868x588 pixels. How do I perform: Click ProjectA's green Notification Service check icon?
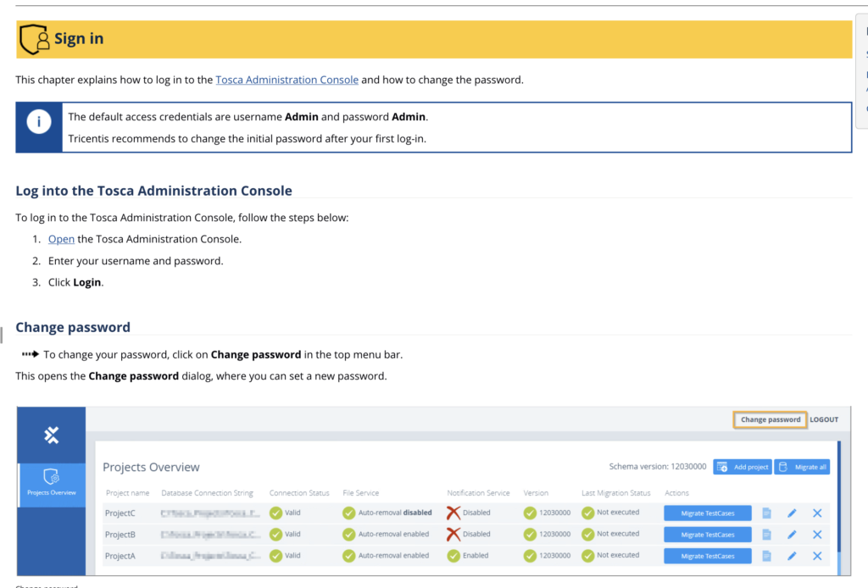pyautogui.click(x=453, y=556)
